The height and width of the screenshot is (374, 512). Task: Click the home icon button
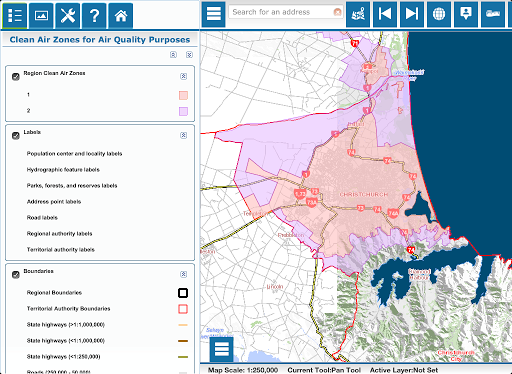(x=121, y=16)
